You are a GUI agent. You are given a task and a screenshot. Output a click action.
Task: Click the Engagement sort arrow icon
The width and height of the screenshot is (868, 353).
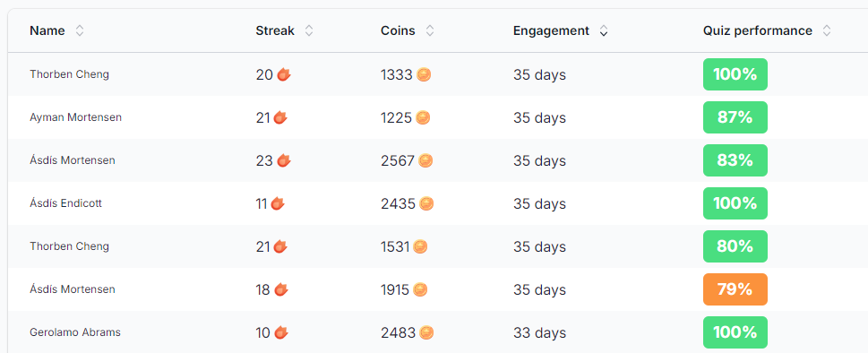(604, 31)
